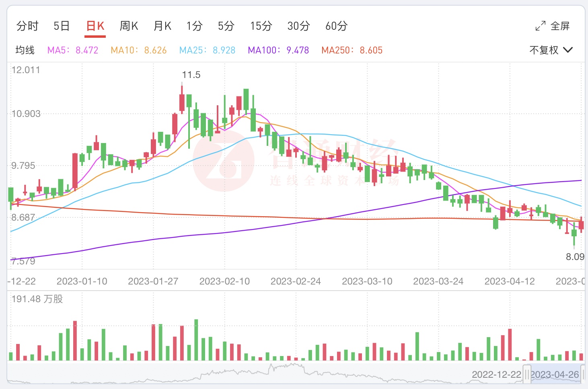Click the 10.903 price axis label

[26, 114]
